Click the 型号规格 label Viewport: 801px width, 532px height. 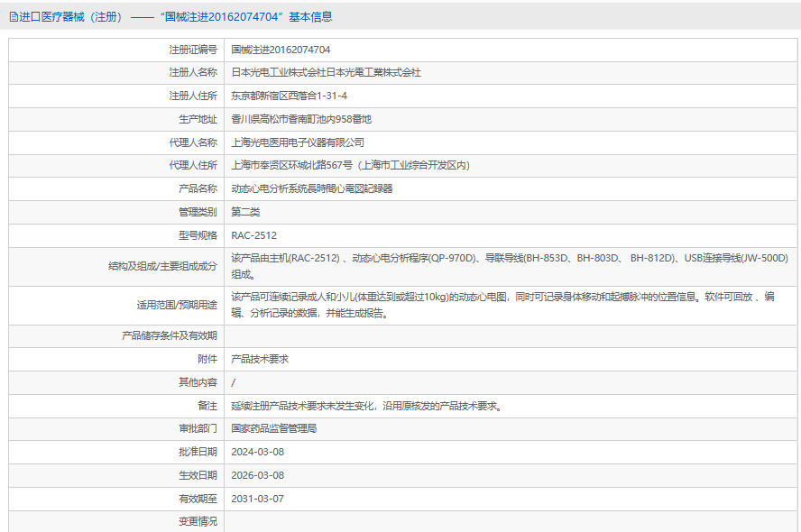click(x=198, y=235)
